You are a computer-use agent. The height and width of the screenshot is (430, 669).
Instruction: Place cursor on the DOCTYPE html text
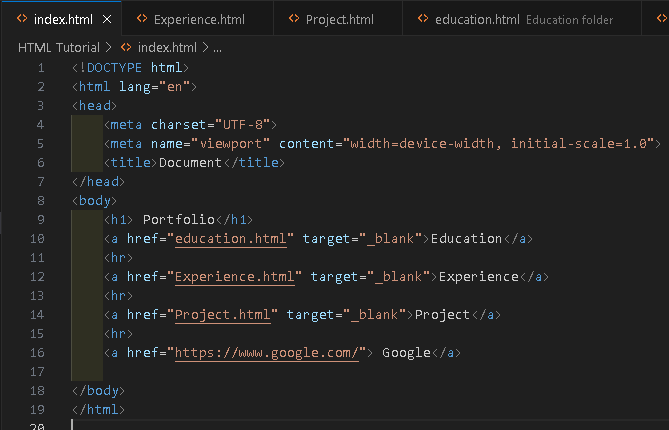[x=134, y=67]
